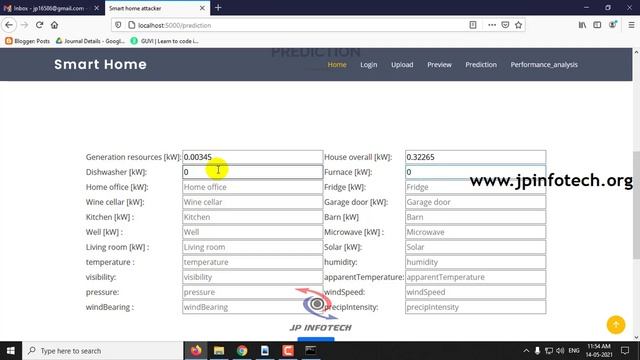Click the Smart Home site title

tap(100, 64)
